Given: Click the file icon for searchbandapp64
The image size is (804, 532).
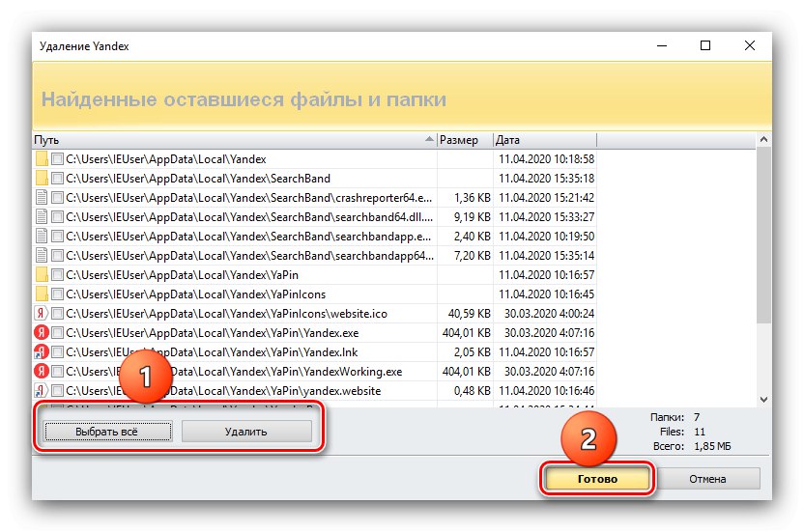Looking at the screenshot, I should (43, 255).
